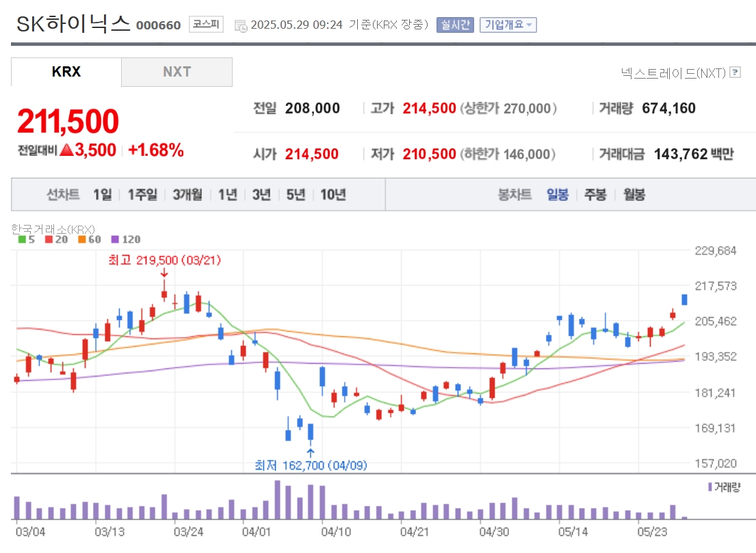The height and width of the screenshot is (553, 756).
Task: Select the 1년 line chart period
Action: pos(228,195)
